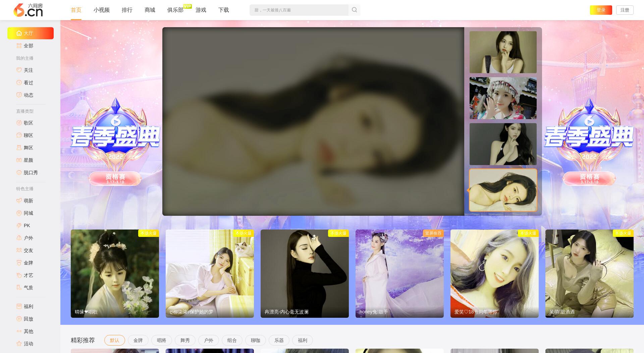Select 组合 filter tab
644x353 pixels.
[x=232, y=340]
